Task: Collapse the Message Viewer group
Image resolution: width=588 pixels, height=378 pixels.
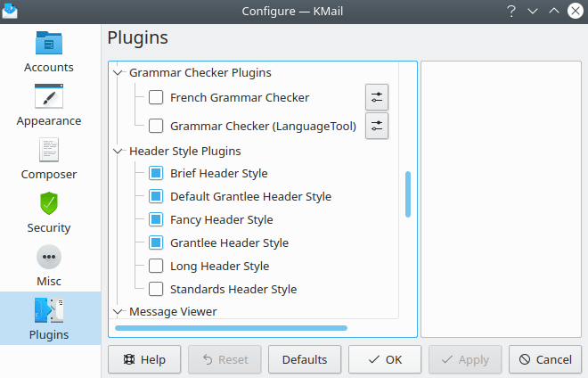Action: click(118, 312)
